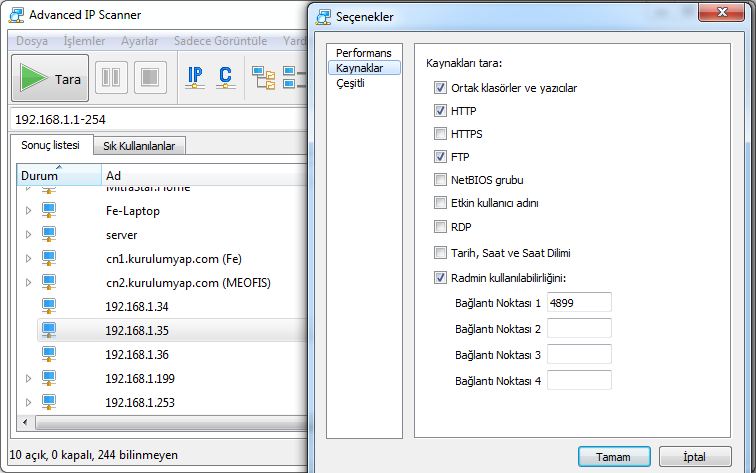The image size is (756, 473).
Task: Enable the NetBIOS grubu checkbox
Action: tap(440, 180)
